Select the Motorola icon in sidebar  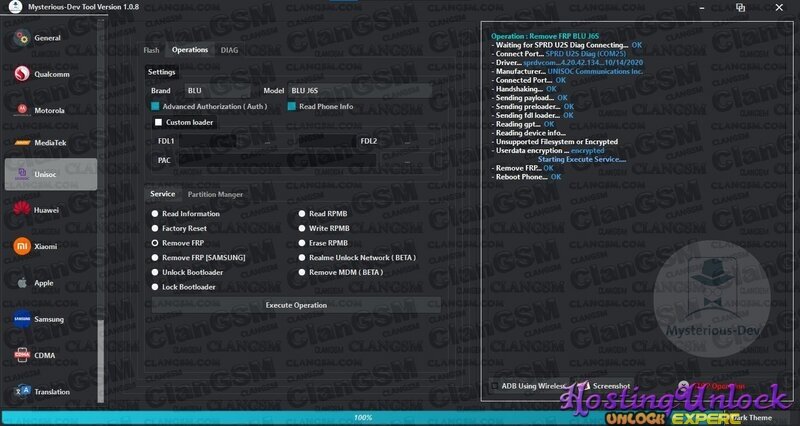coord(22,108)
